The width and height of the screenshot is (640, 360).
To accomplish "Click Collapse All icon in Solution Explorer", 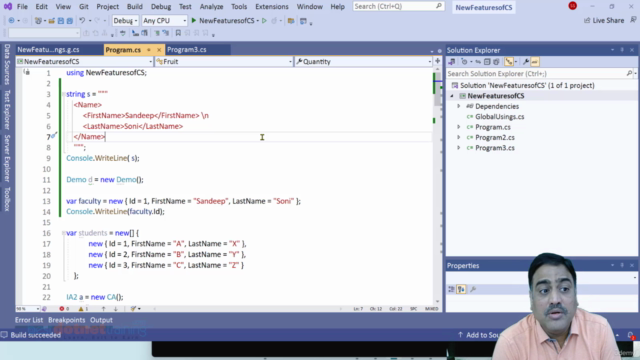I will click(x=487, y=62).
